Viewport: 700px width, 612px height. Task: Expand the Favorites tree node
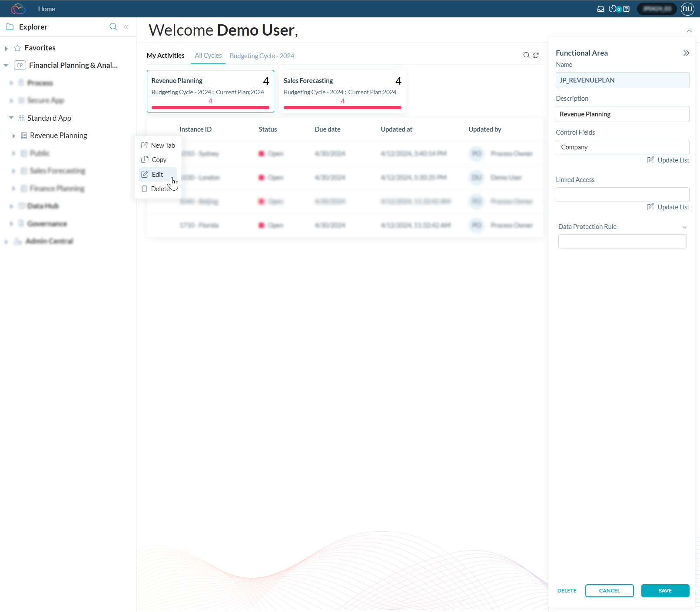click(7, 48)
